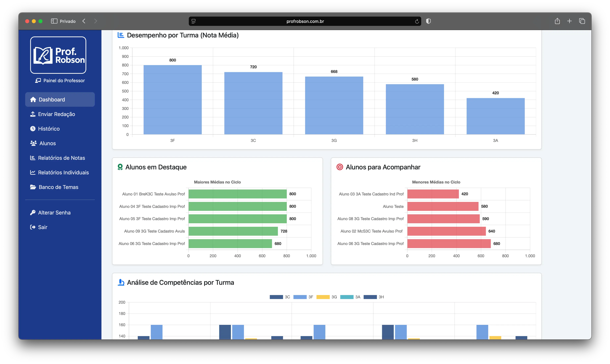Open the Banco de Temas section
This screenshot has height=364, width=610.
tap(58, 187)
